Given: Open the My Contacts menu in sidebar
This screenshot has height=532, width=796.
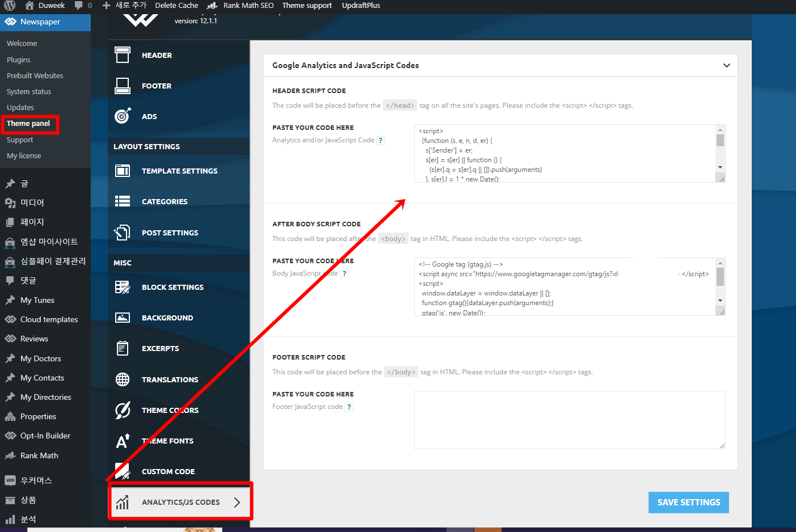Looking at the screenshot, I should (x=45, y=378).
